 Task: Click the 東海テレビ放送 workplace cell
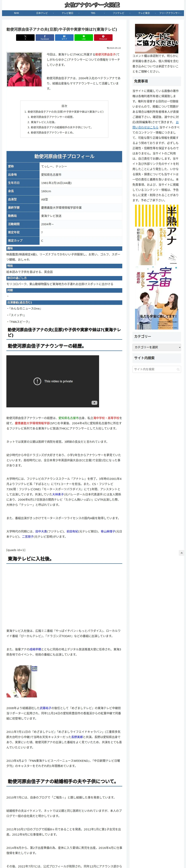[81, 216]
